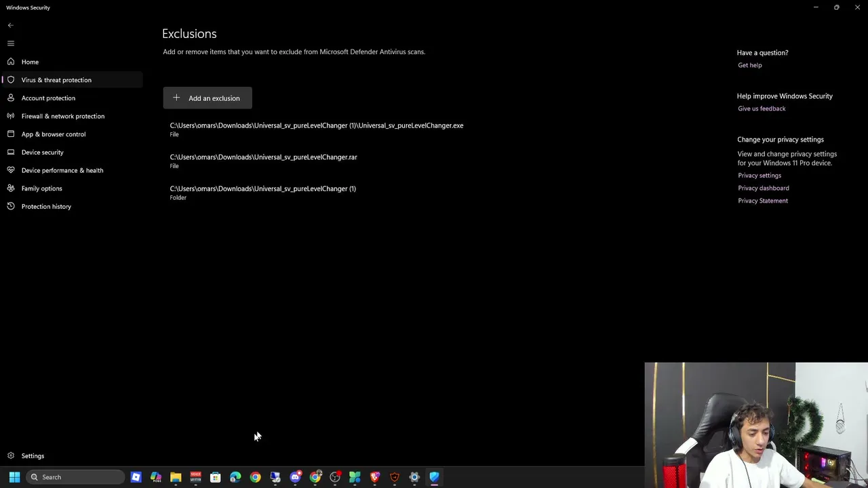Open Firewall & network protection icon
This screenshot has height=488, width=868.
[x=10, y=116]
